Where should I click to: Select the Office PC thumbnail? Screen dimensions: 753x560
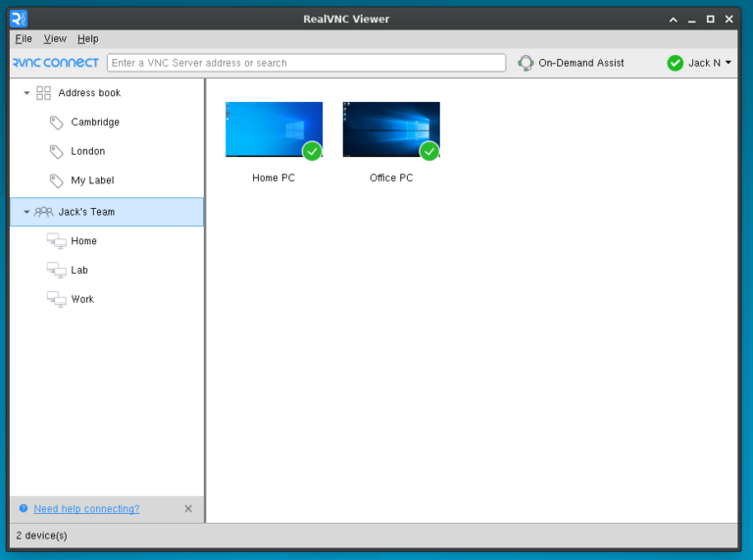tap(391, 129)
